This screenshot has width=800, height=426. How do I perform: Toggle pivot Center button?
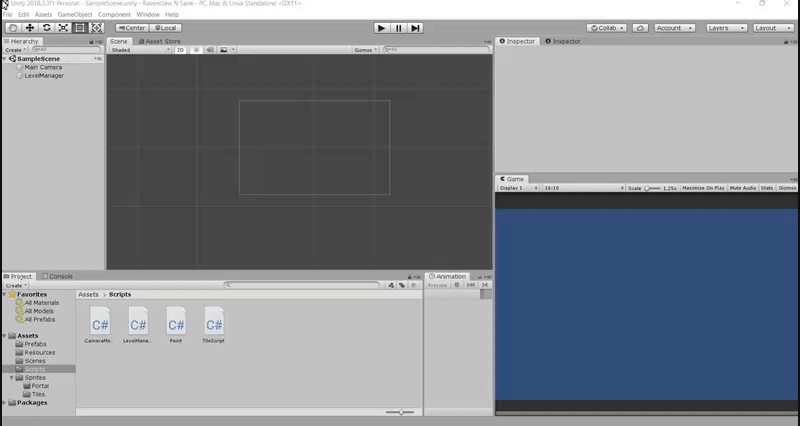132,28
